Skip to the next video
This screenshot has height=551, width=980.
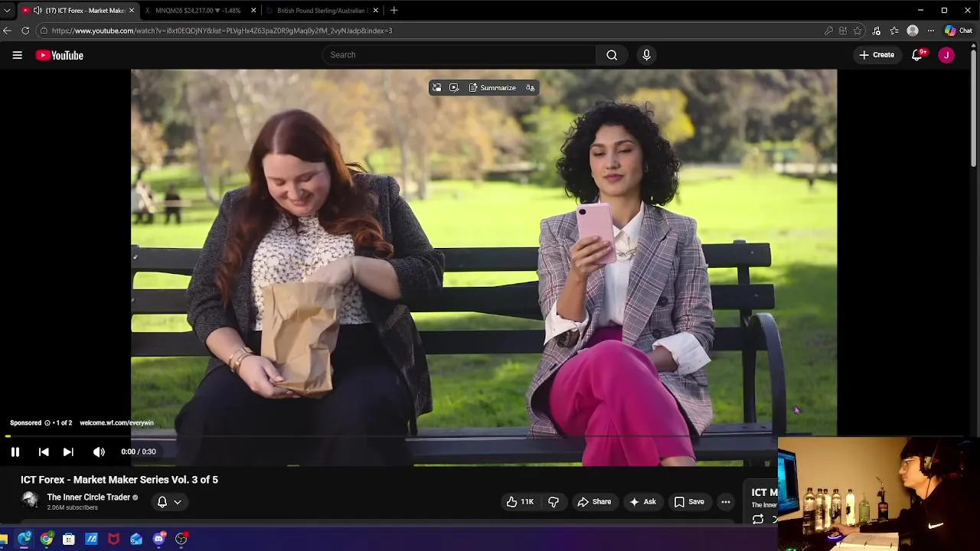pyautogui.click(x=68, y=452)
